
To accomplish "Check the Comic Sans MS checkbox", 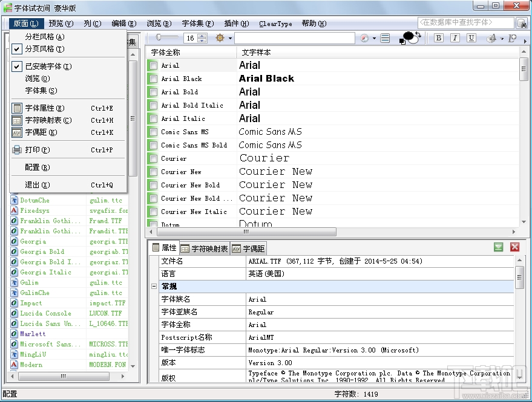I will click(x=154, y=132).
